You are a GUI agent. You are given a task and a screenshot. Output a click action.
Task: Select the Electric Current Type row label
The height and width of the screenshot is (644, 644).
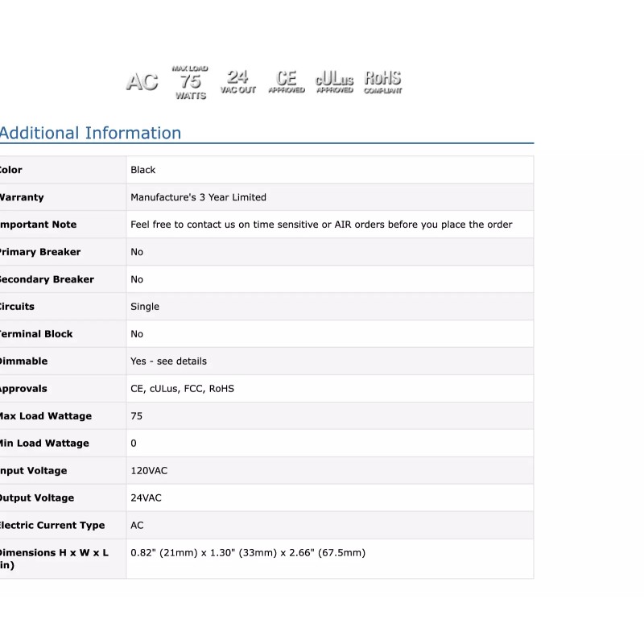(52, 526)
